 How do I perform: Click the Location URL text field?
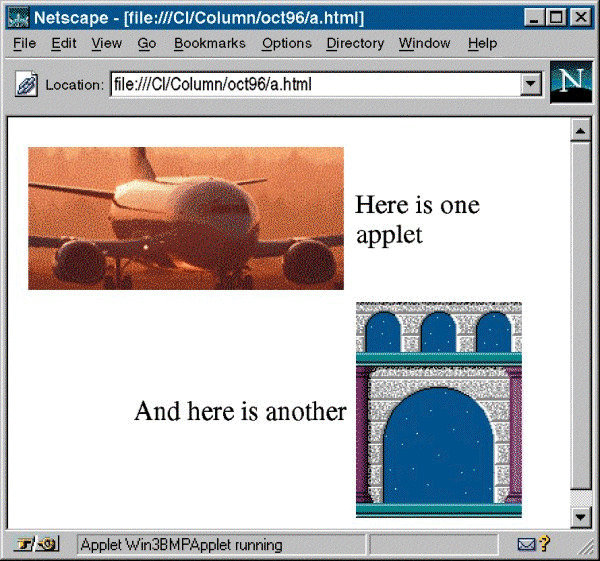pos(315,85)
